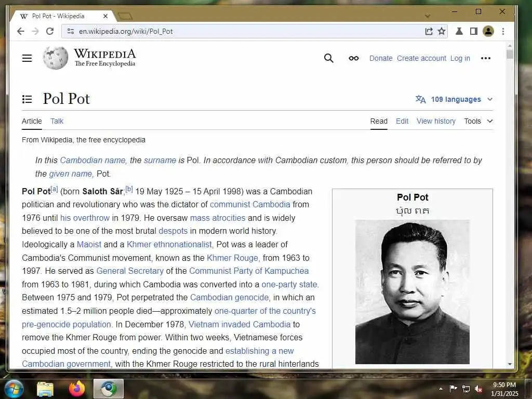
Task: Open the surname link
Action: click(160, 160)
